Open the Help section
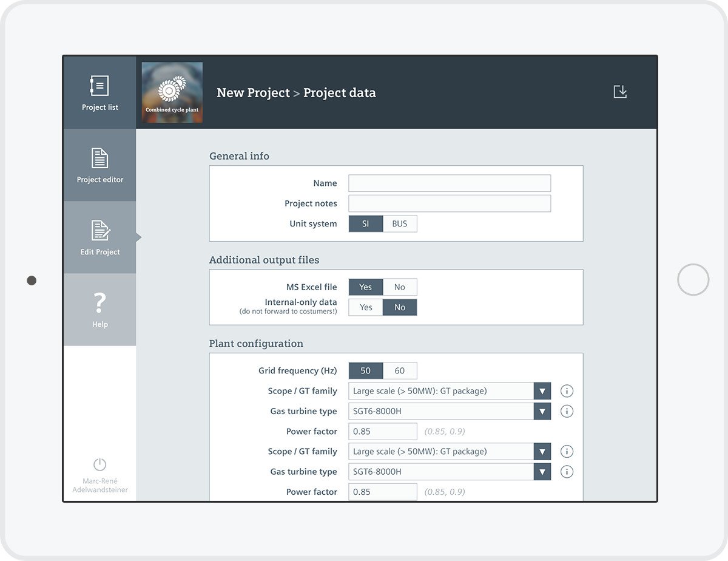Image resolution: width=728 pixels, height=561 pixels. (x=99, y=310)
